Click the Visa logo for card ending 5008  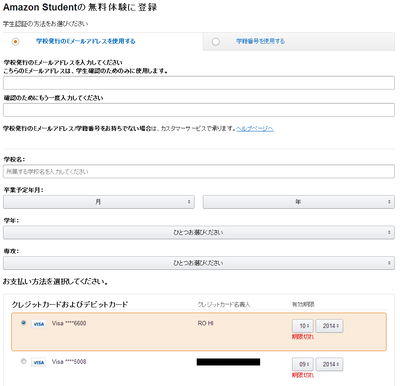39,362
